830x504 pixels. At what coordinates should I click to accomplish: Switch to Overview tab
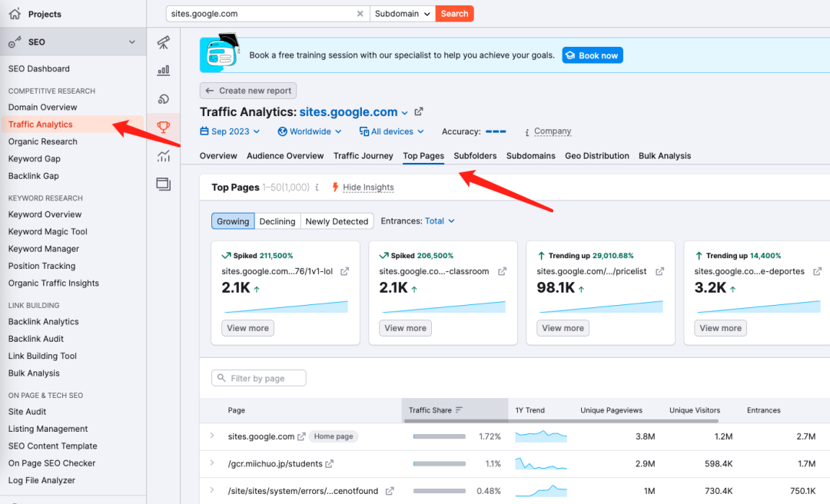[x=218, y=156]
